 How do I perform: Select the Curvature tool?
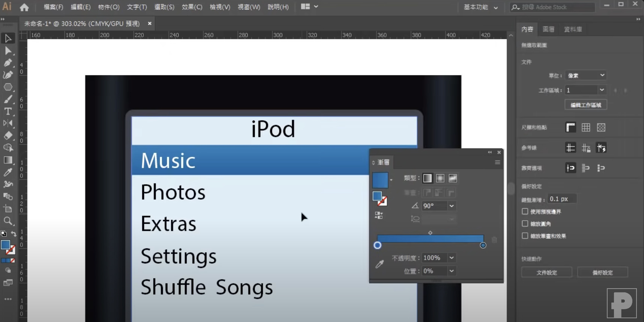point(8,75)
